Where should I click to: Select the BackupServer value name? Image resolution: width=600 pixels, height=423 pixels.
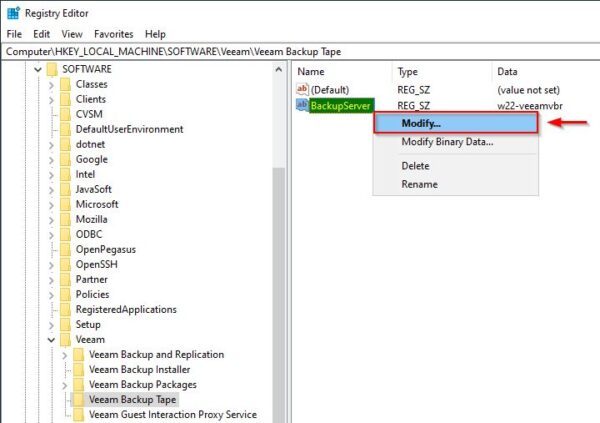(341, 106)
